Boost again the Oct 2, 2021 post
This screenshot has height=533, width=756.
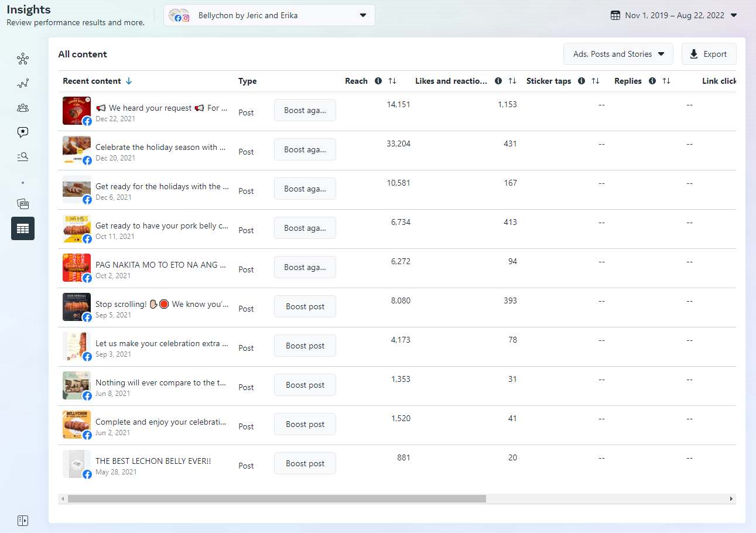305,267
